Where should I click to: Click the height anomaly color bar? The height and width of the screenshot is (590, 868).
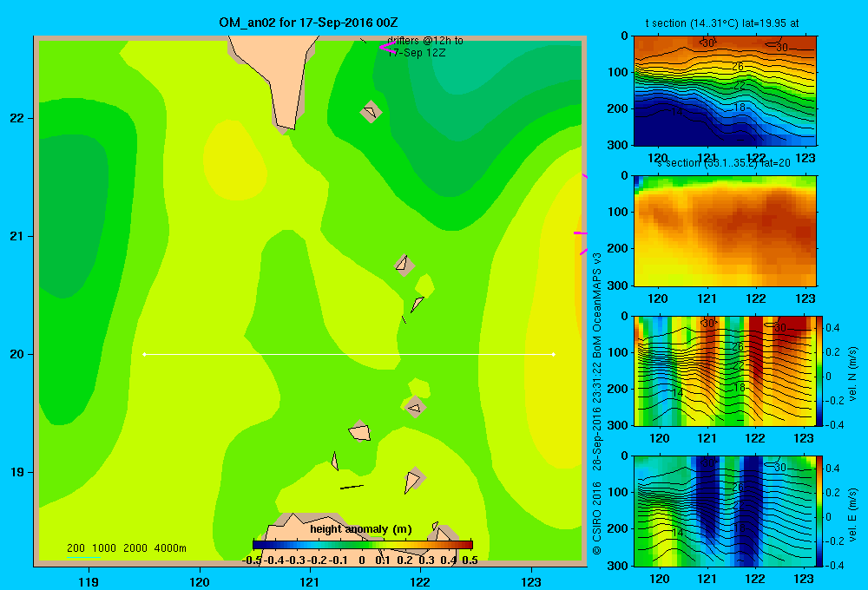[x=363, y=545]
